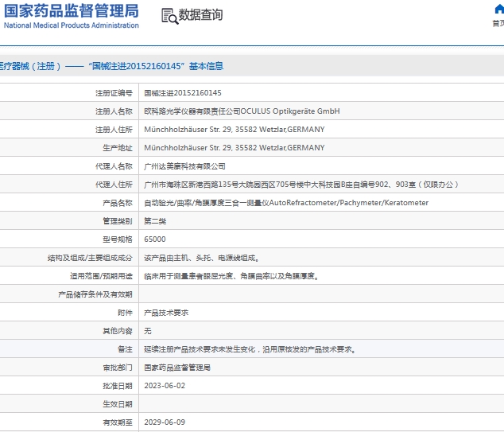This screenshot has height=432, width=504.
Task: Select the 代理人名称 label cell
Action: pyautogui.click(x=114, y=166)
